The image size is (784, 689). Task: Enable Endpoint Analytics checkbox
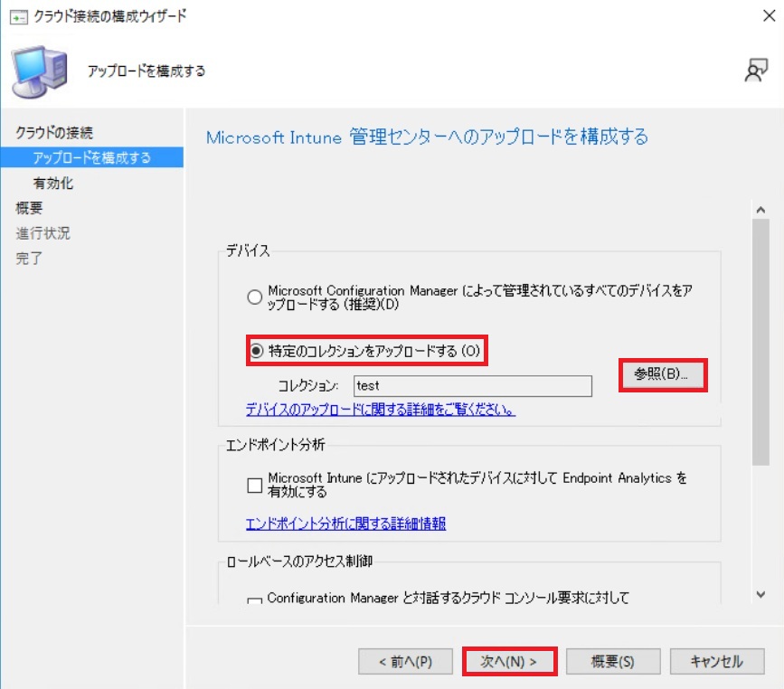255,485
